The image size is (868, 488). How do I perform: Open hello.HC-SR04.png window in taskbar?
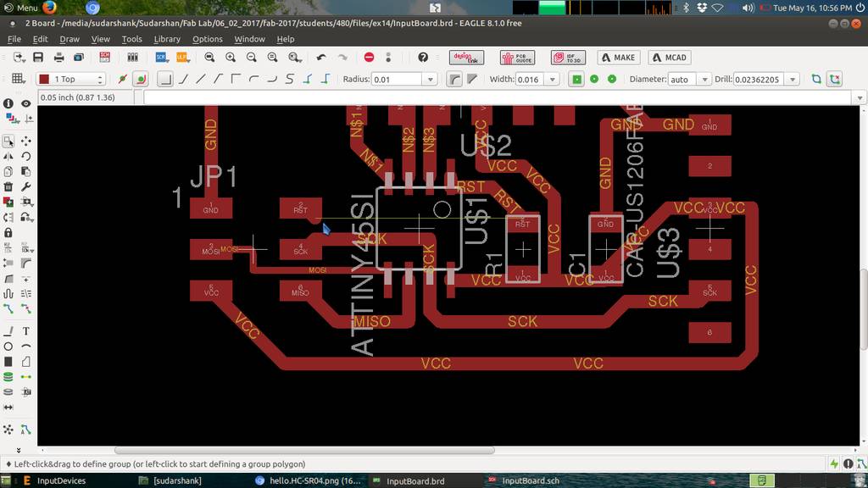coord(309,481)
